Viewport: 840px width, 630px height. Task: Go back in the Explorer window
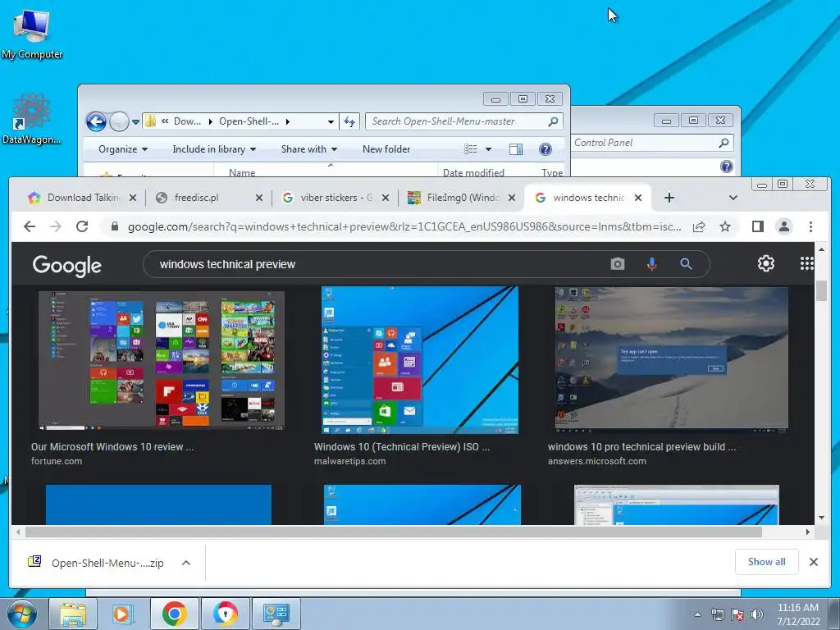tap(96, 121)
